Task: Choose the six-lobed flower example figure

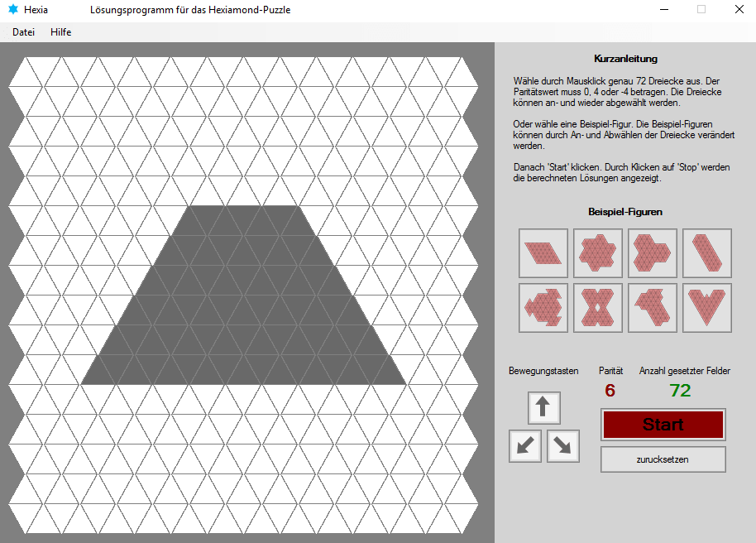Action: click(x=598, y=253)
